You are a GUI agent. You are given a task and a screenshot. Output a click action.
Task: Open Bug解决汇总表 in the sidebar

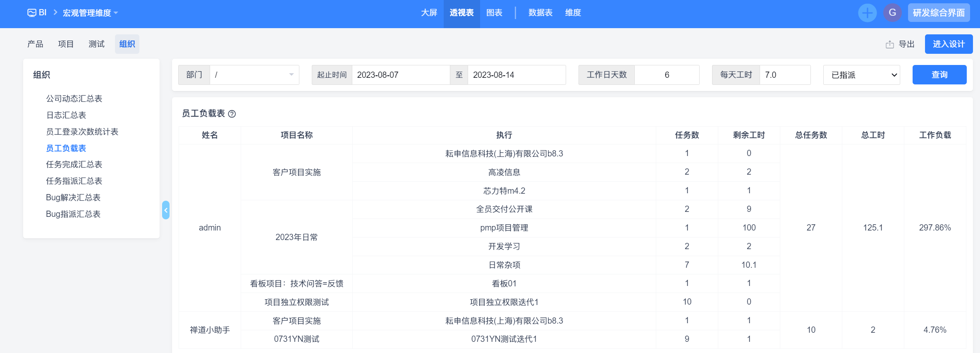click(x=73, y=197)
